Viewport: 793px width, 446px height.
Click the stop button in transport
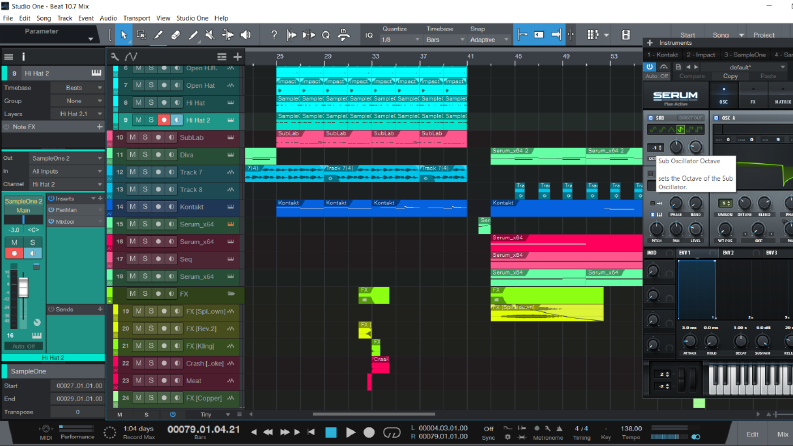point(331,432)
